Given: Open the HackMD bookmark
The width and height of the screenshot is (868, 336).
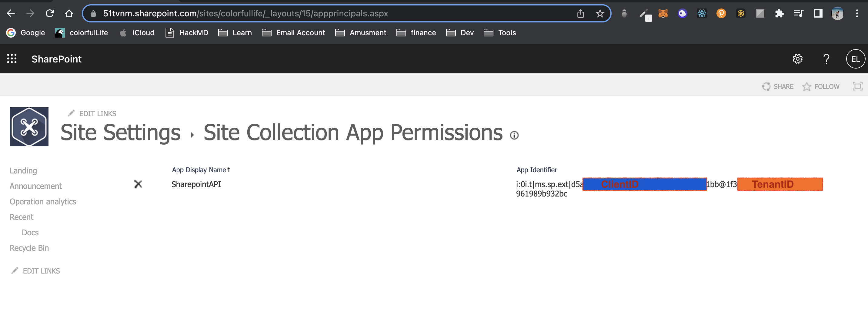Looking at the screenshot, I should click(x=187, y=33).
